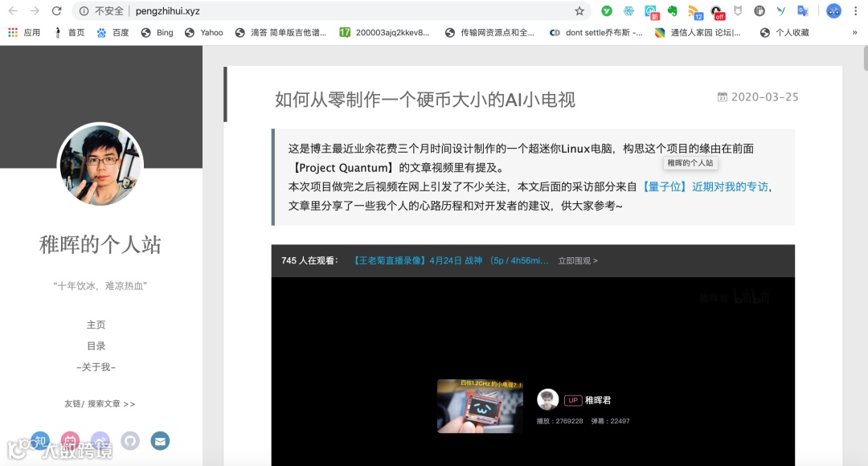Open the light-blue hexagon web extension

628,10
